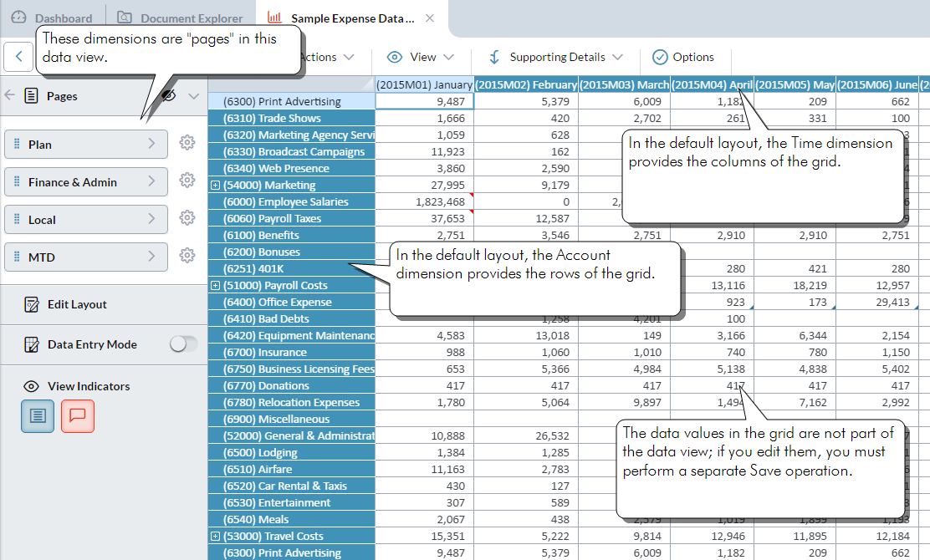
Task: Select the (6770) Donations row header
Action: point(292,386)
